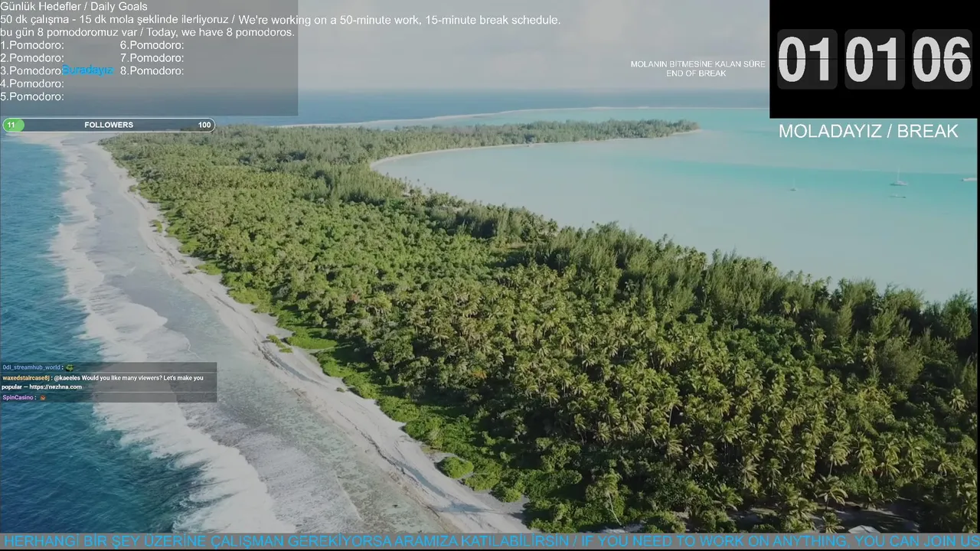Click the 'bu gün 8 pomodoromuz var' line

[x=147, y=32]
